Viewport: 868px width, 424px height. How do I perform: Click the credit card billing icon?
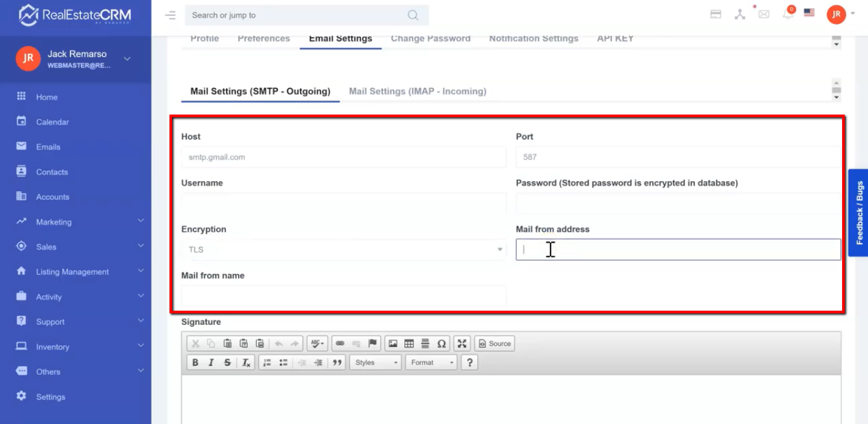point(715,14)
